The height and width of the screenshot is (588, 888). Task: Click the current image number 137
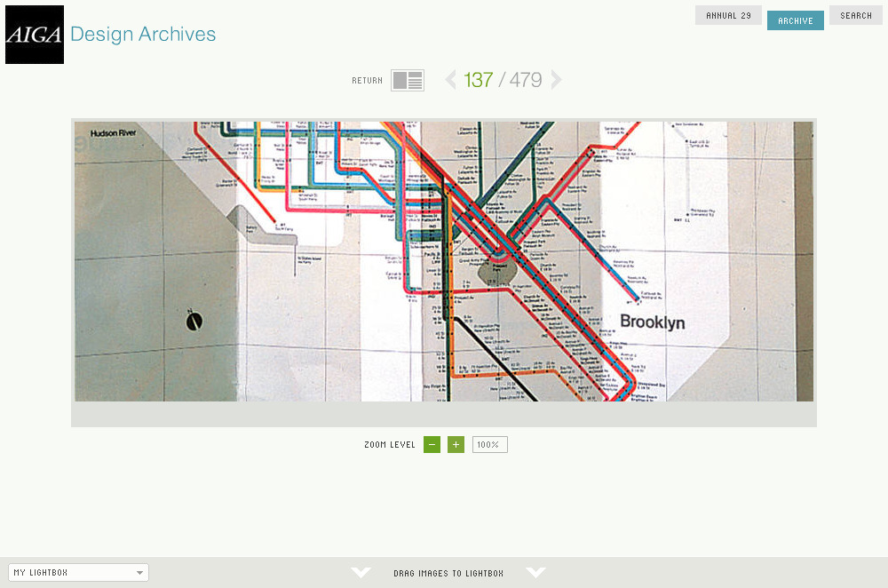(x=479, y=80)
